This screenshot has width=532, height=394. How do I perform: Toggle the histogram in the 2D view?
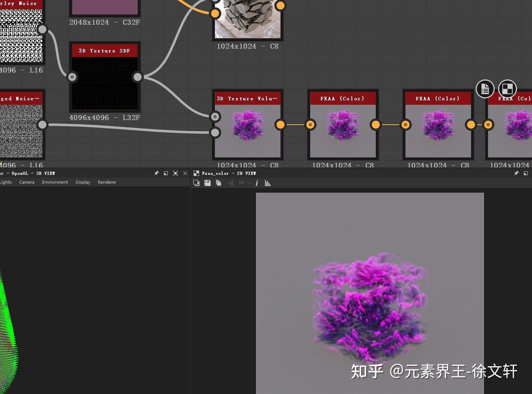[268, 183]
